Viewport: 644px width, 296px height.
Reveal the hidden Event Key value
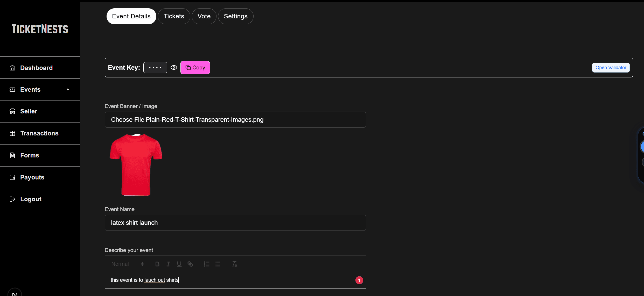tap(174, 68)
